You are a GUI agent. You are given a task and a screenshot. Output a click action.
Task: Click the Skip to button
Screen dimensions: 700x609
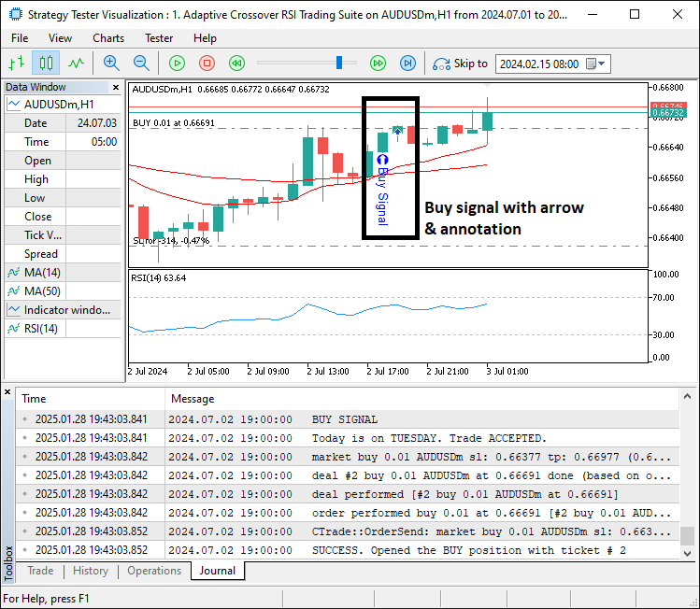click(x=460, y=64)
